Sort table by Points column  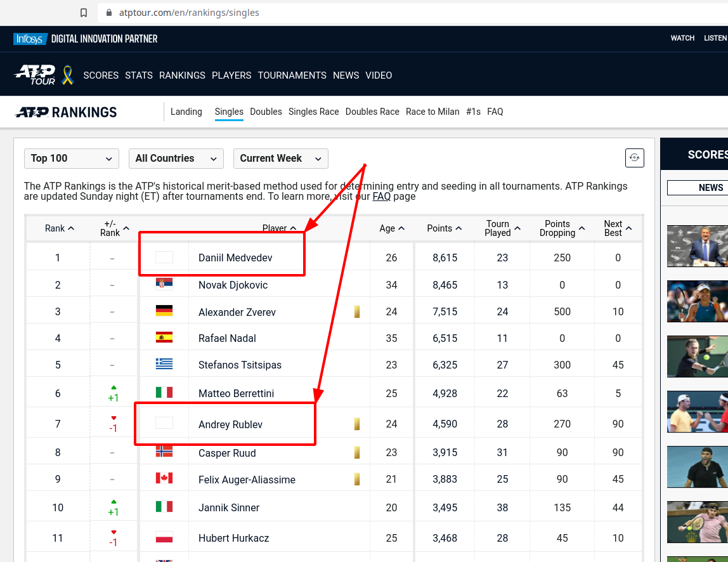coord(444,228)
